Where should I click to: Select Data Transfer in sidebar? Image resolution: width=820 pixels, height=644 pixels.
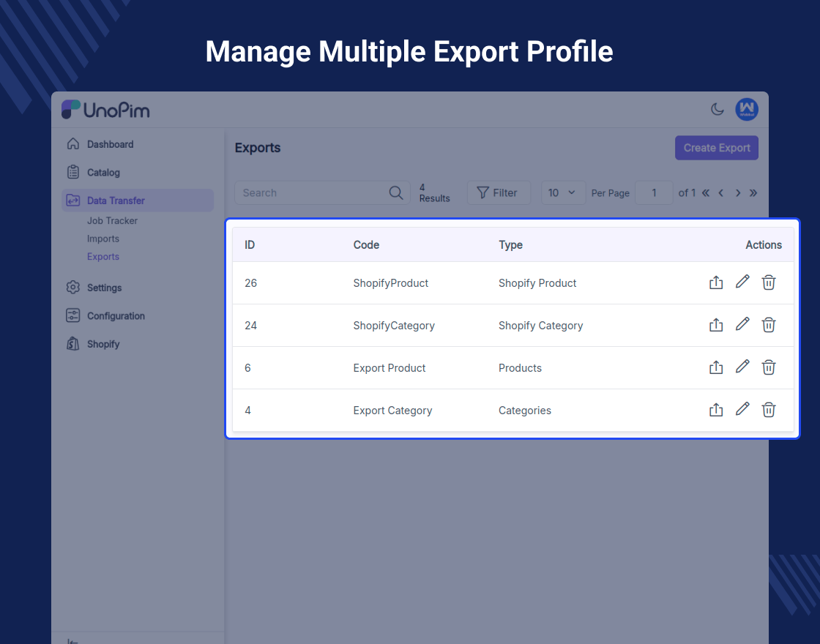138,201
